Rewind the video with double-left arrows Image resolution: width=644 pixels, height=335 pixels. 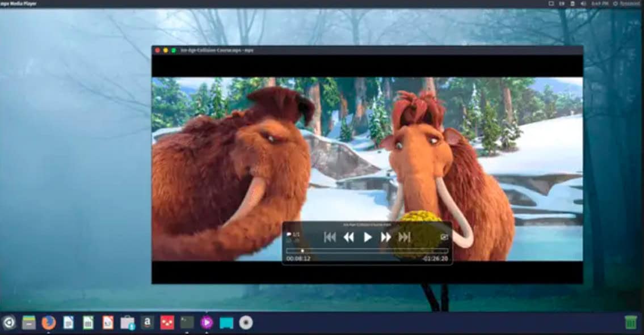[349, 237]
